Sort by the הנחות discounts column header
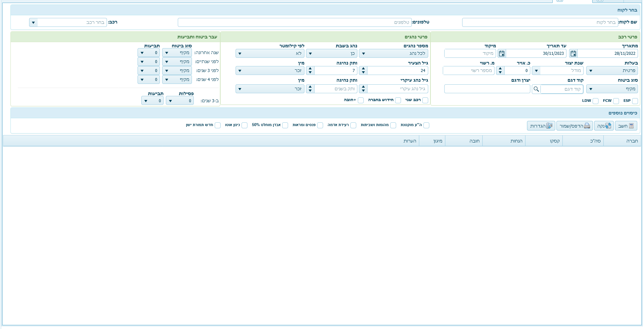The image size is (644, 329). coord(504,141)
